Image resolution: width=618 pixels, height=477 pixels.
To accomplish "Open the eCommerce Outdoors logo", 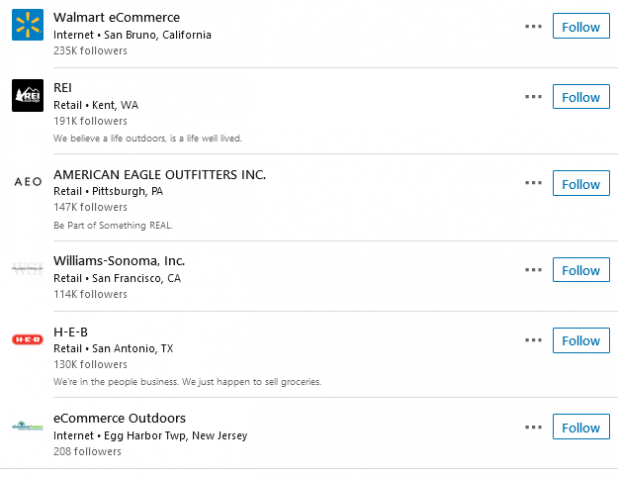I will pyautogui.click(x=28, y=426).
